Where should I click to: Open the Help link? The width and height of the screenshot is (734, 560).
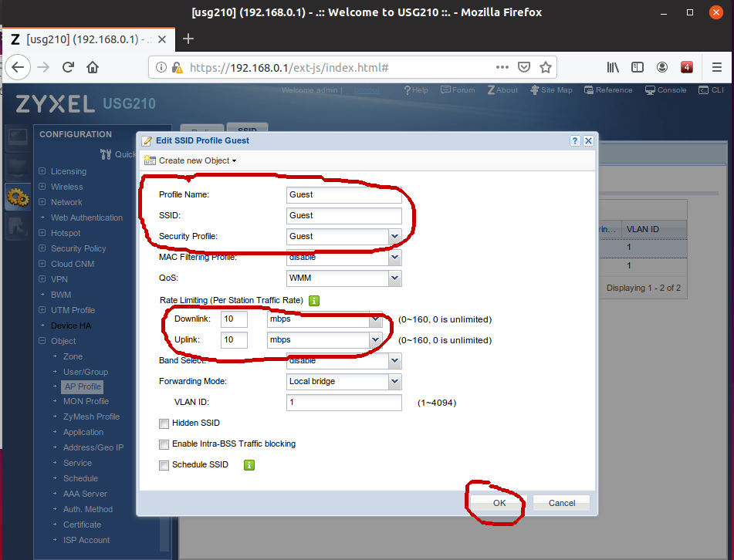pyautogui.click(x=416, y=89)
